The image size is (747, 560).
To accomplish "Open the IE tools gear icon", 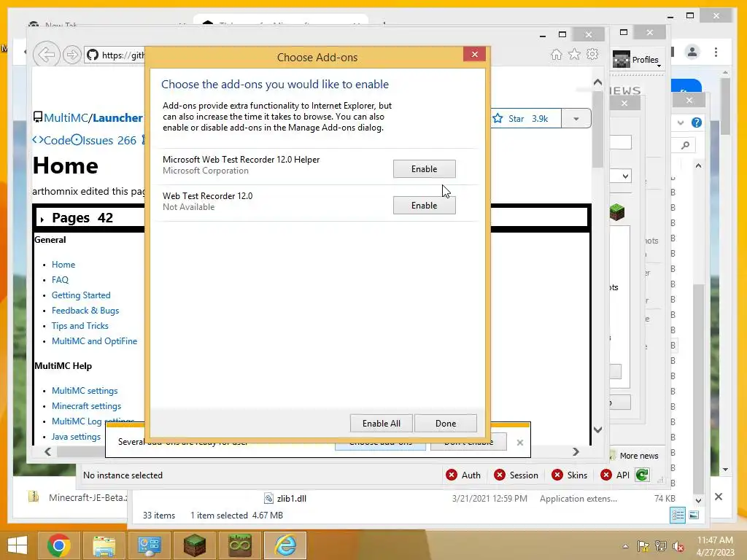I will point(592,54).
